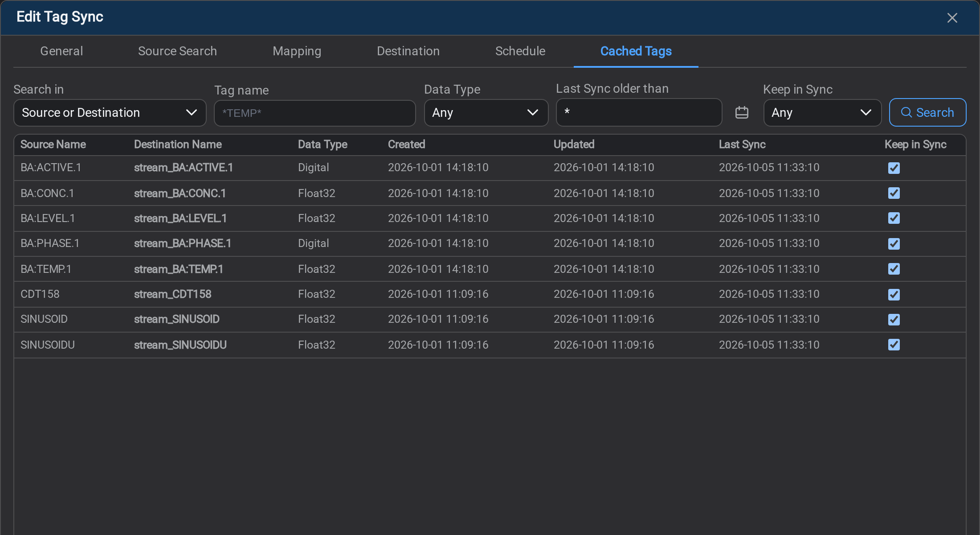
Task: Select the BA:PHASE.1 source name
Action: [x=50, y=243]
